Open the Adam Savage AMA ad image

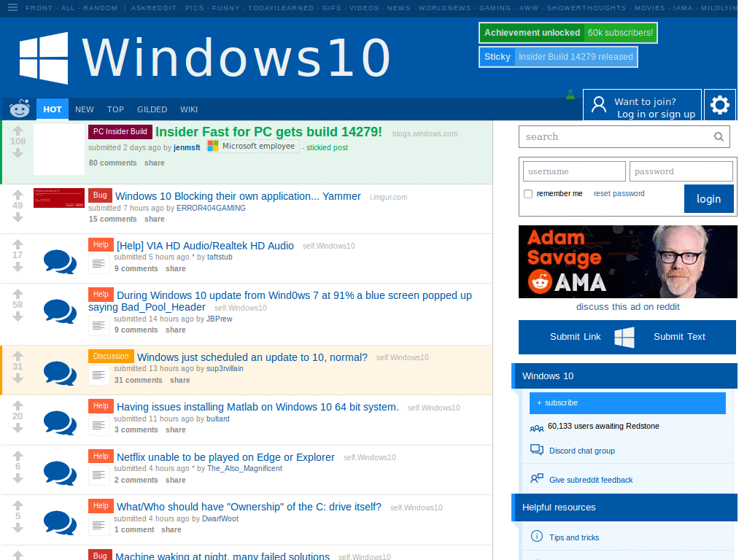coord(627,262)
